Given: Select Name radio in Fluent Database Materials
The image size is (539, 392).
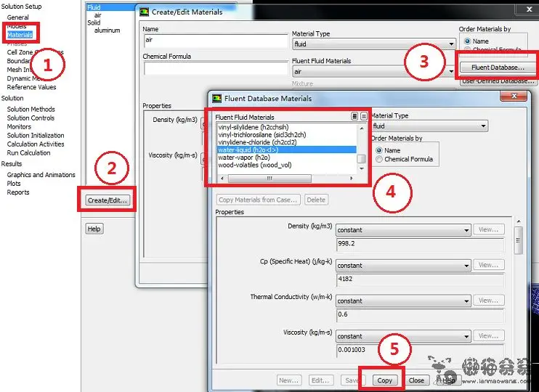Looking at the screenshot, I should tap(379, 150).
